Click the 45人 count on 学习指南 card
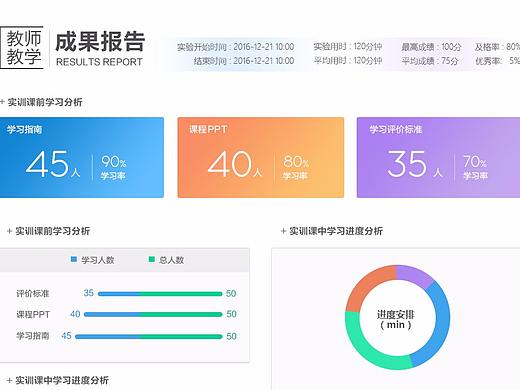The height and width of the screenshot is (390, 520). 53,164
